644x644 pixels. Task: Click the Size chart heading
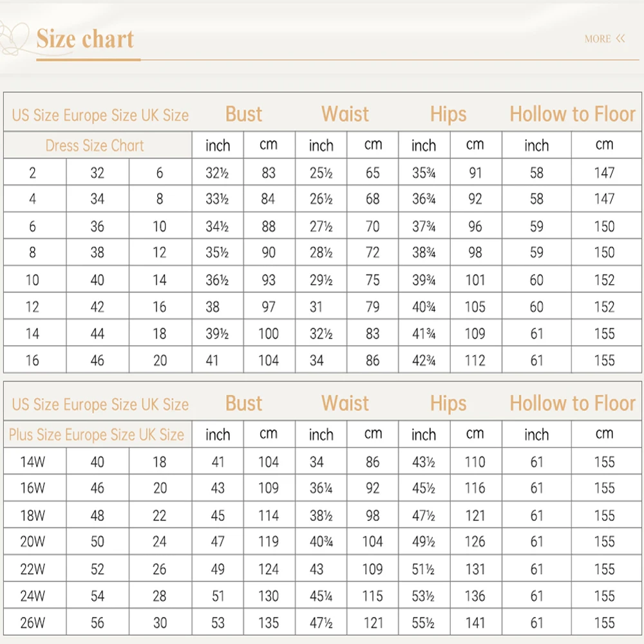click(x=85, y=39)
